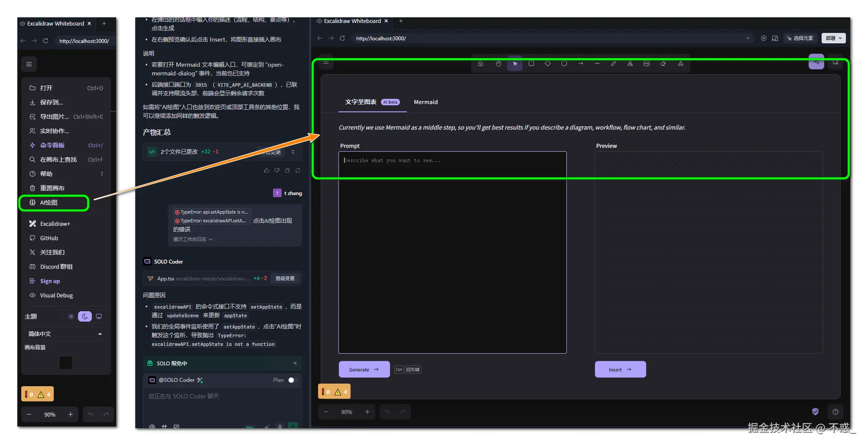Collapse the main menu via the hamburger button
The image size is (868, 446).
pos(29,64)
